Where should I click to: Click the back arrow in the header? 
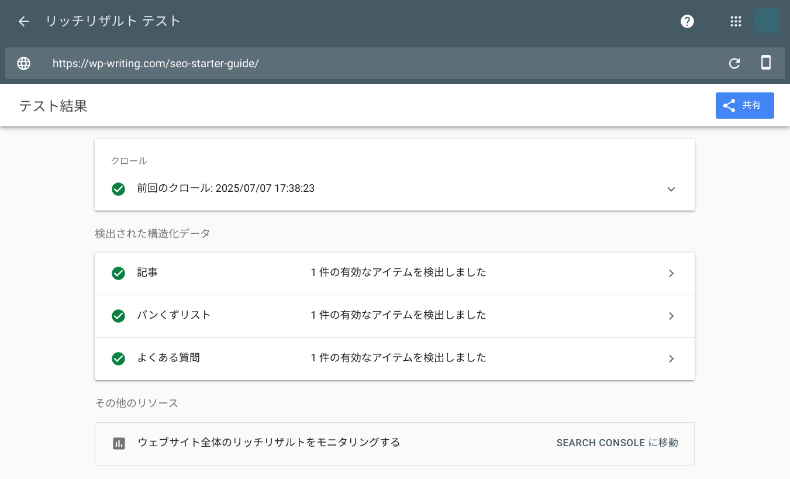pos(24,21)
